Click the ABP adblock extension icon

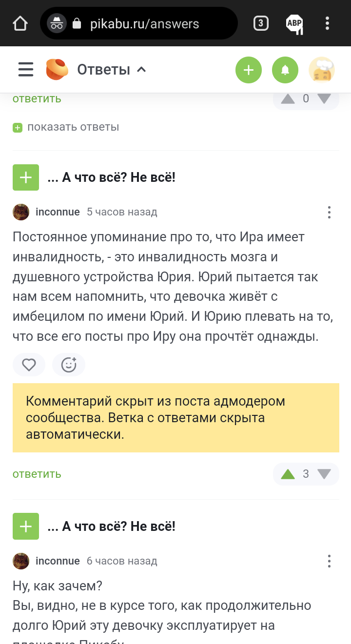pyautogui.click(x=294, y=23)
